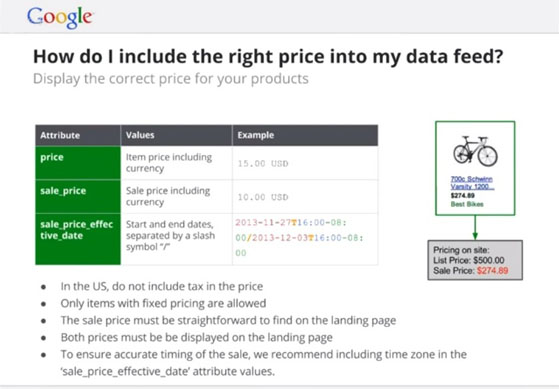Screen dimensions: 559x389
Task: Click the 10.00 USD example value
Action: [263, 197]
